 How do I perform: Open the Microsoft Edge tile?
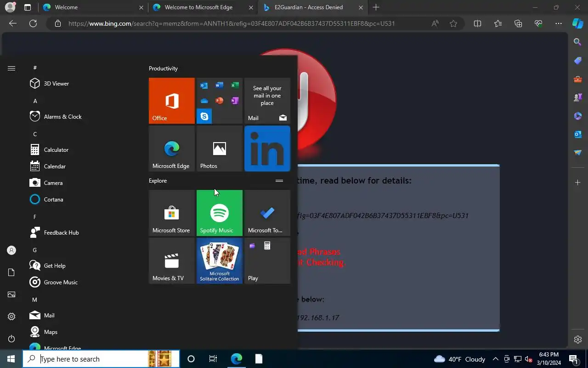pos(172,149)
